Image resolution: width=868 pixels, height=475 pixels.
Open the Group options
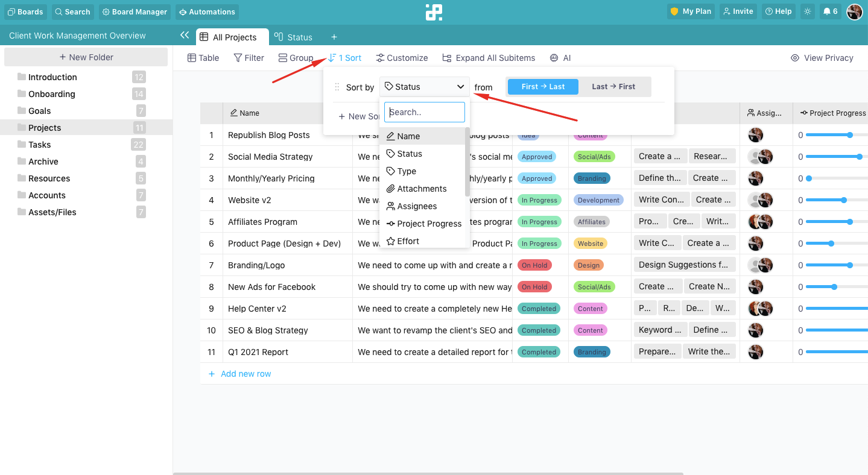pyautogui.click(x=296, y=58)
